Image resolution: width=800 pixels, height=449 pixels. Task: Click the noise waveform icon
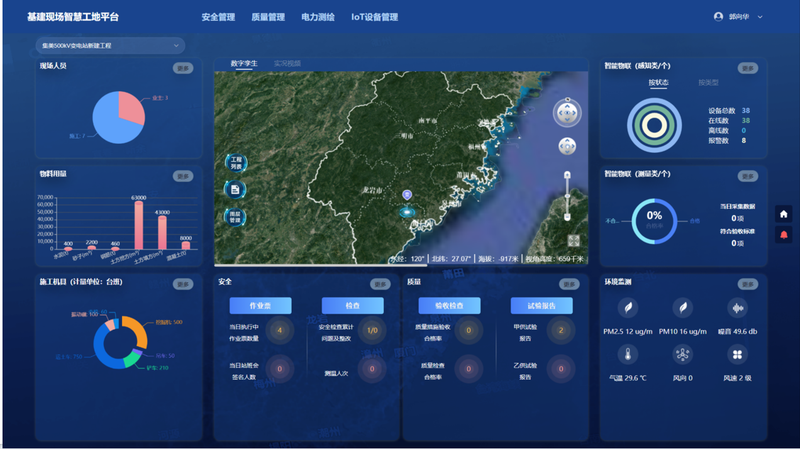737,308
